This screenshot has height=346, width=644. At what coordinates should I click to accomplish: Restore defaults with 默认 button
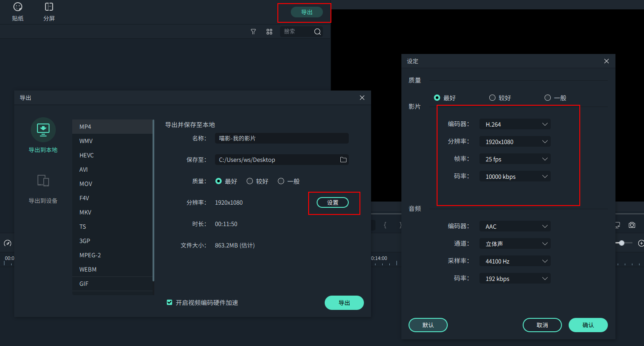click(x=428, y=325)
